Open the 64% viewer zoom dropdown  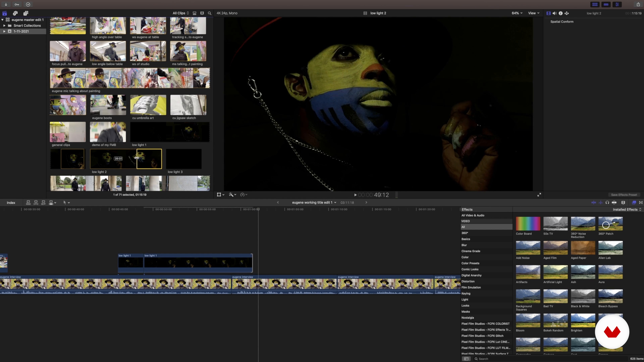pos(517,13)
